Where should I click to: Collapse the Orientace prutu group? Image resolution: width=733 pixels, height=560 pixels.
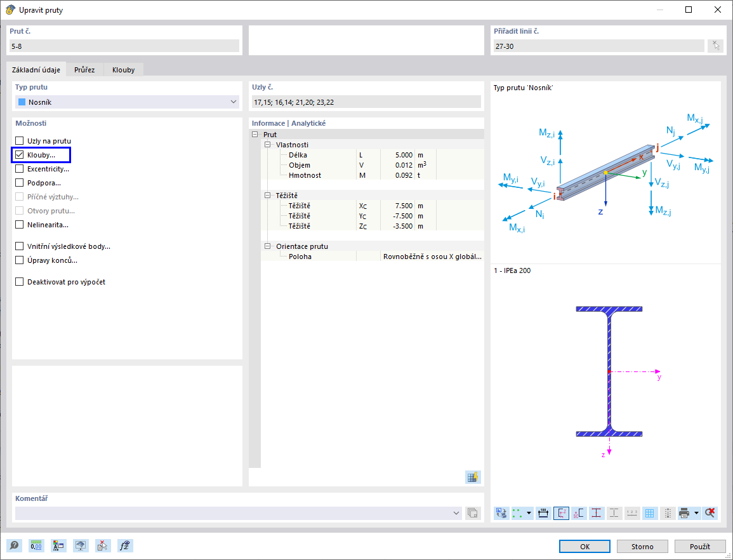click(267, 246)
